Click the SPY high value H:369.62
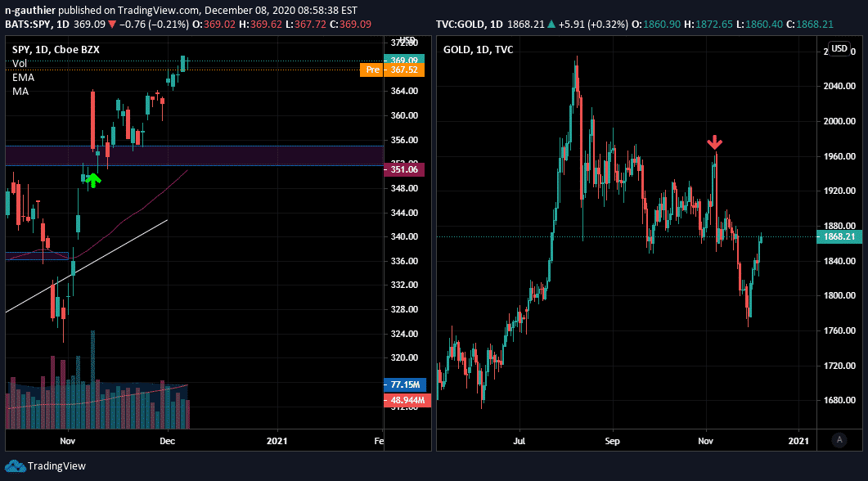The height and width of the screenshot is (481, 868). pyautogui.click(x=260, y=25)
